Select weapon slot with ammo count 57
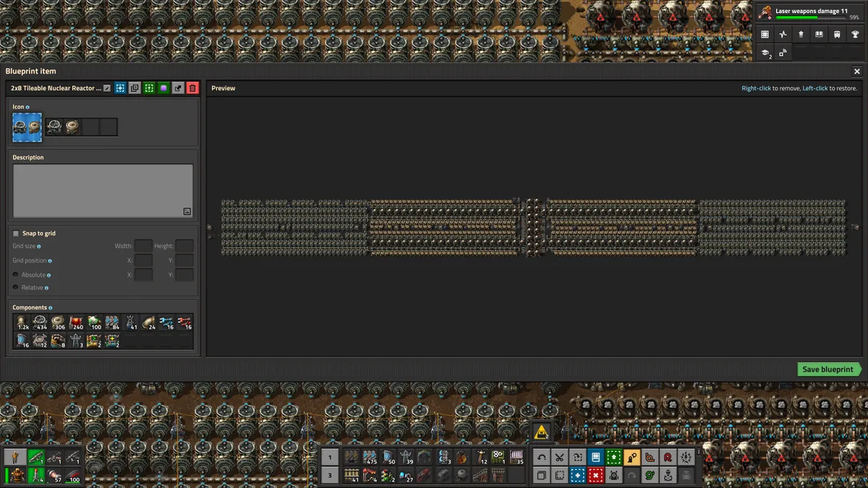Image resolution: width=868 pixels, height=488 pixels. (54, 475)
